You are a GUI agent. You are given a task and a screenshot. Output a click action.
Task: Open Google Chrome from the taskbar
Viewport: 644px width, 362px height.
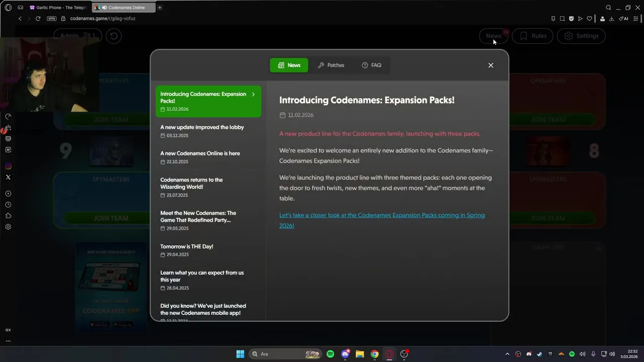click(374, 354)
